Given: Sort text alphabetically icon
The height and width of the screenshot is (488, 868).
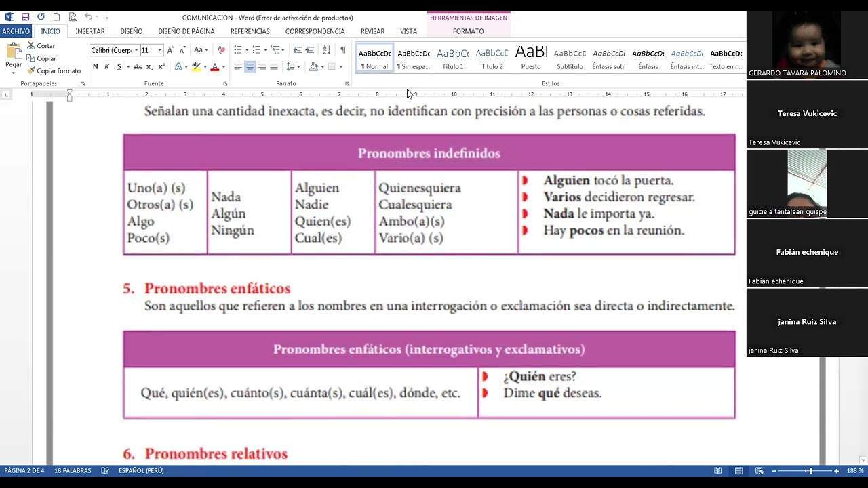Looking at the screenshot, I should click(x=326, y=50).
